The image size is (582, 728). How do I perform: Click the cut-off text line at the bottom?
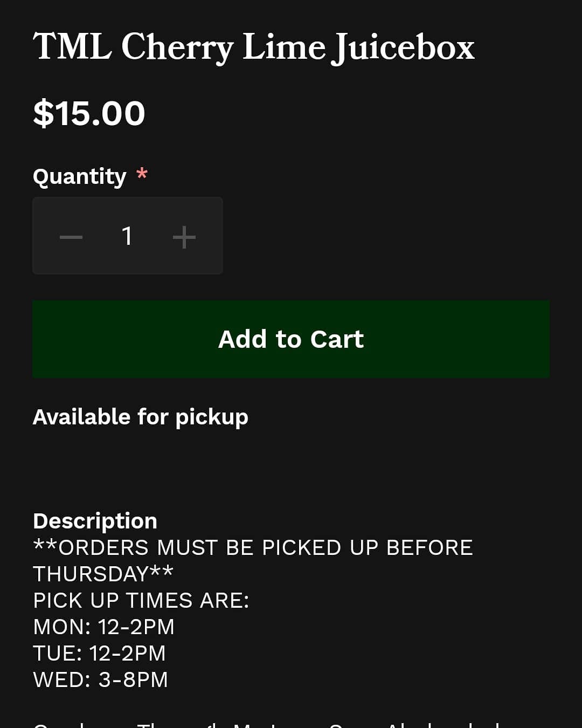269,724
